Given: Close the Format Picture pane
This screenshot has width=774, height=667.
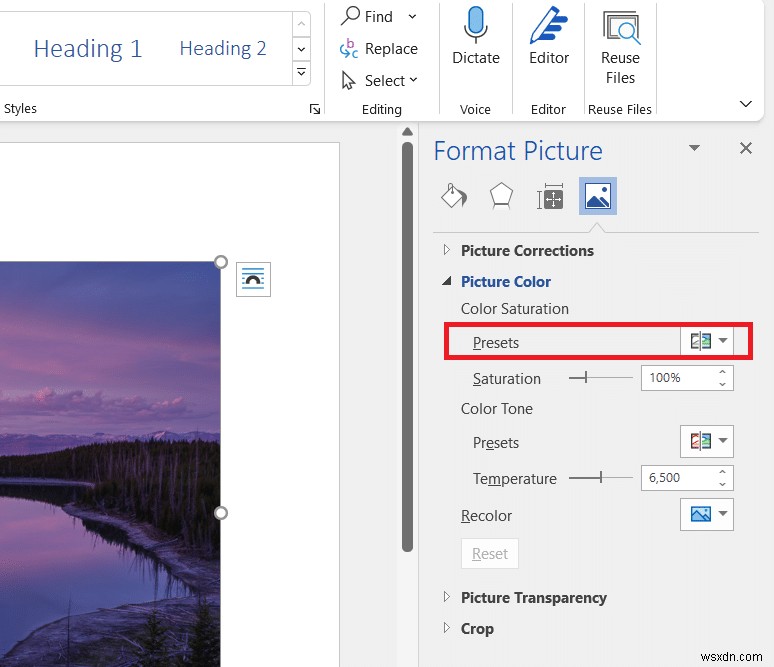Looking at the screenshot, I should (x=745, y=148).
